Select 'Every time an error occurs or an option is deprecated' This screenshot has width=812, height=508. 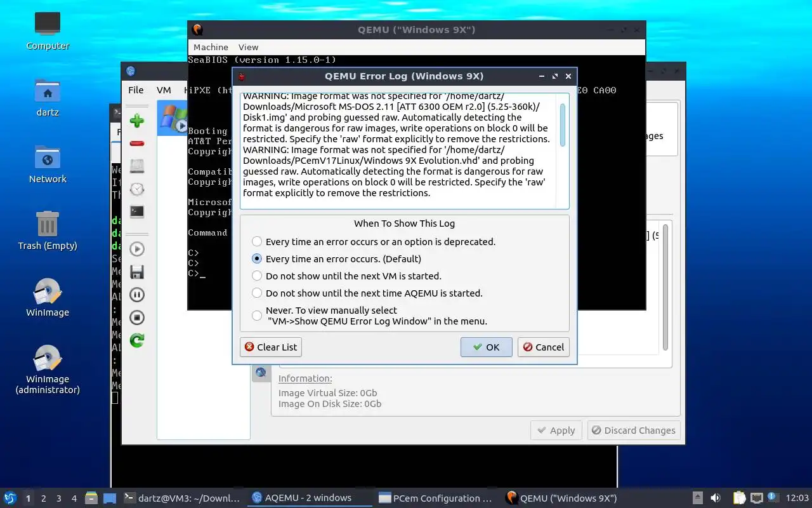coord(374,241)
